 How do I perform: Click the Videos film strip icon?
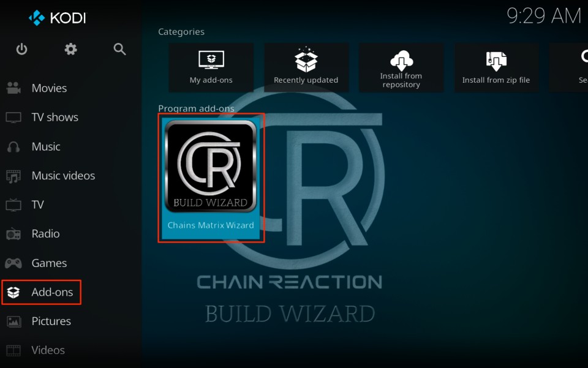click(13, 350)
